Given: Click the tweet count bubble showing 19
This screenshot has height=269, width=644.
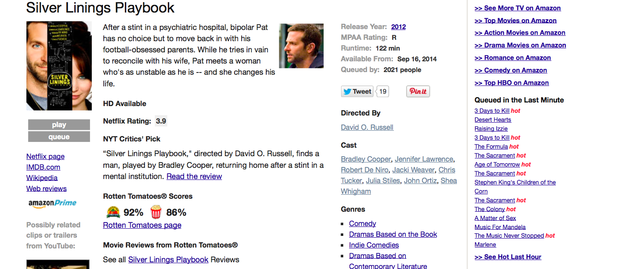Looking at the screenshot, I should 383,91.
